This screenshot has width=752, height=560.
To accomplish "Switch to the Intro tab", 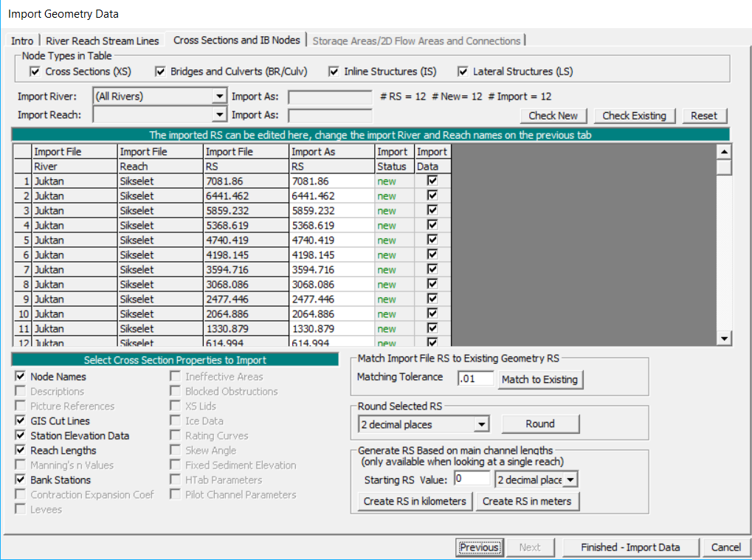I will (x=22, y=41).
